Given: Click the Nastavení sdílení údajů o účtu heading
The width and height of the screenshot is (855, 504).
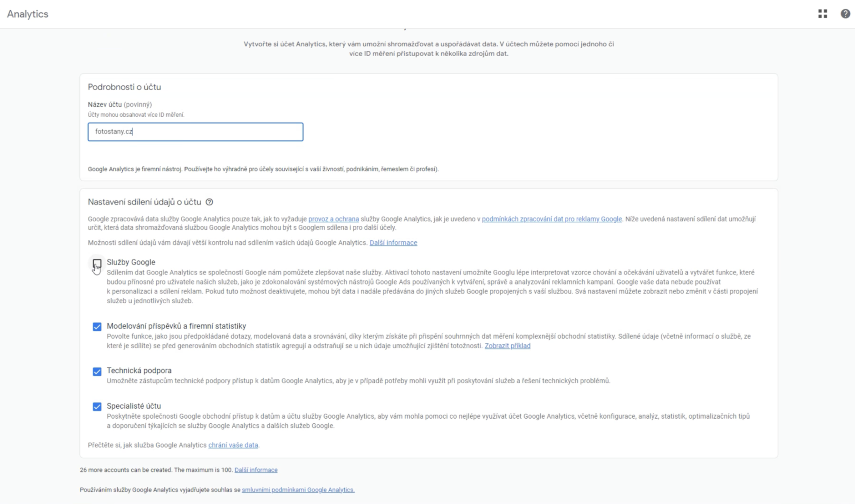Looking at the screenshot, I should pyautogui.click(x=144, y=202).
